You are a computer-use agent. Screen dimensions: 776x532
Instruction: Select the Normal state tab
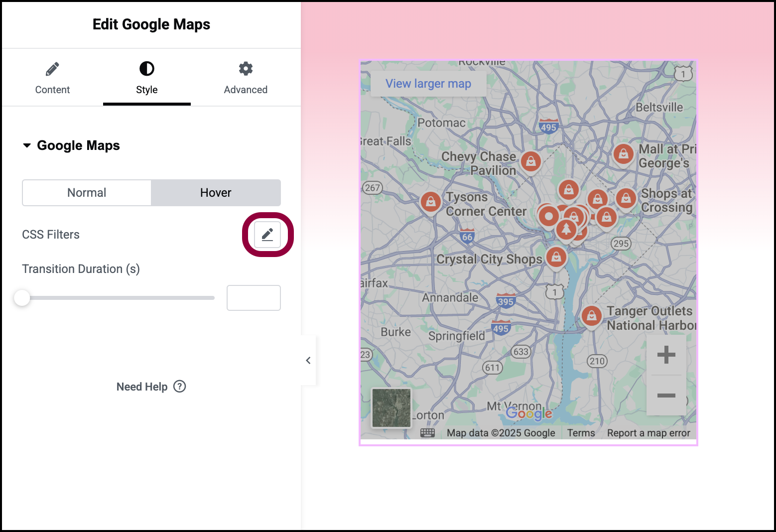pyautogui.click(x=87, y=193)
